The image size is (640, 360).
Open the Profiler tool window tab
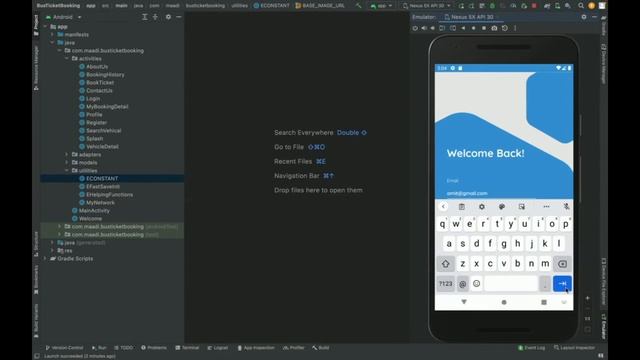pos(294,348)
